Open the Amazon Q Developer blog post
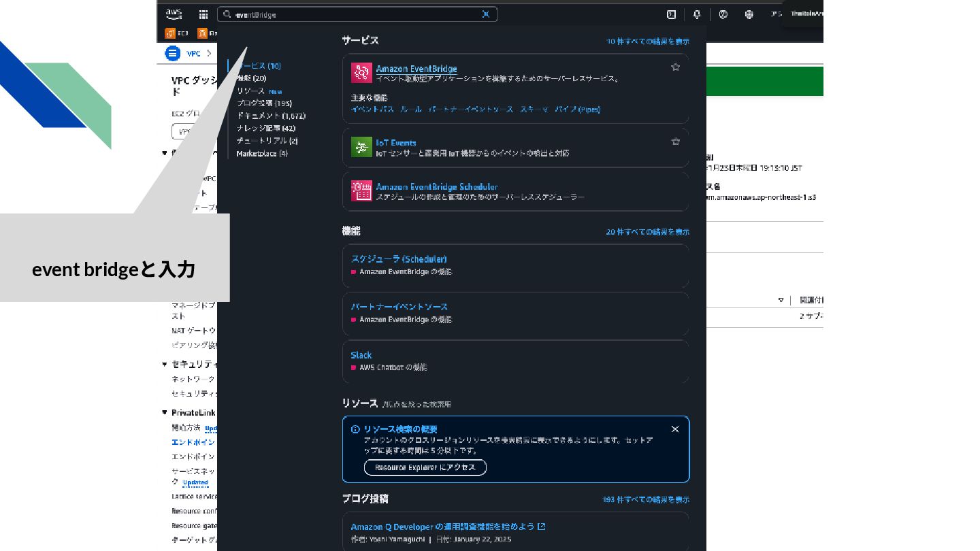Screen dimensions: 980x551 [x=443, y=527]
